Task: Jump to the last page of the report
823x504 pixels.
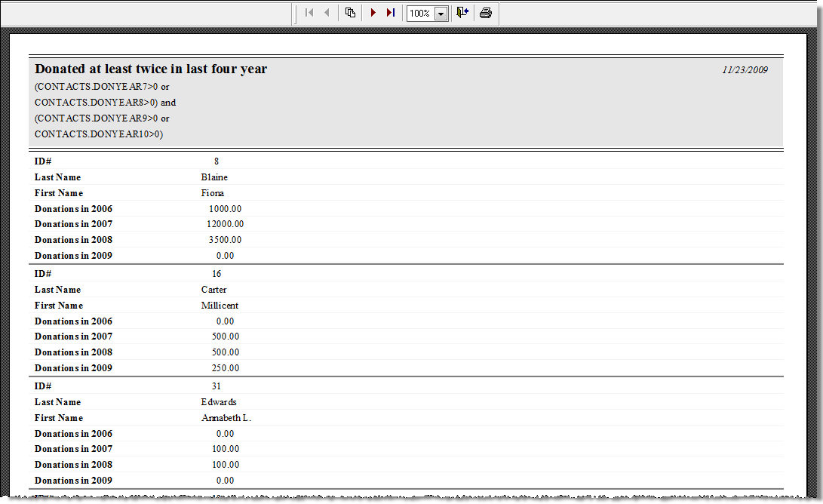Action: coord(390,13)
